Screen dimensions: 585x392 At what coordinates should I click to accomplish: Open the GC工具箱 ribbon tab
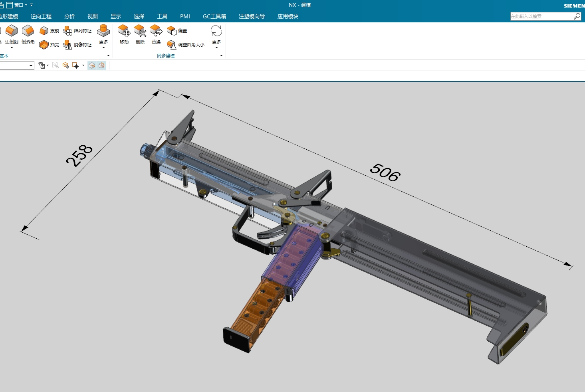click(214, 16)
